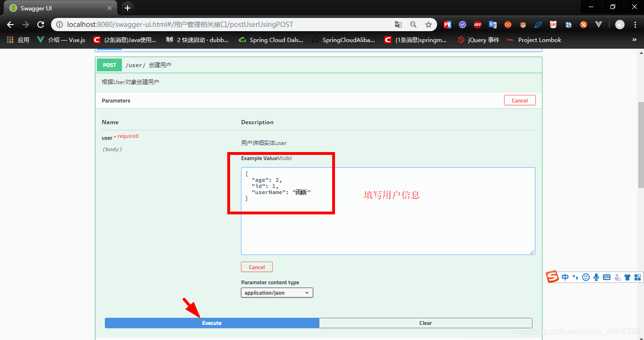The height and width of the screenshot is (340, 644).
Task: Collapse the POST /user/ operation header
Action: tap(318, 65)
